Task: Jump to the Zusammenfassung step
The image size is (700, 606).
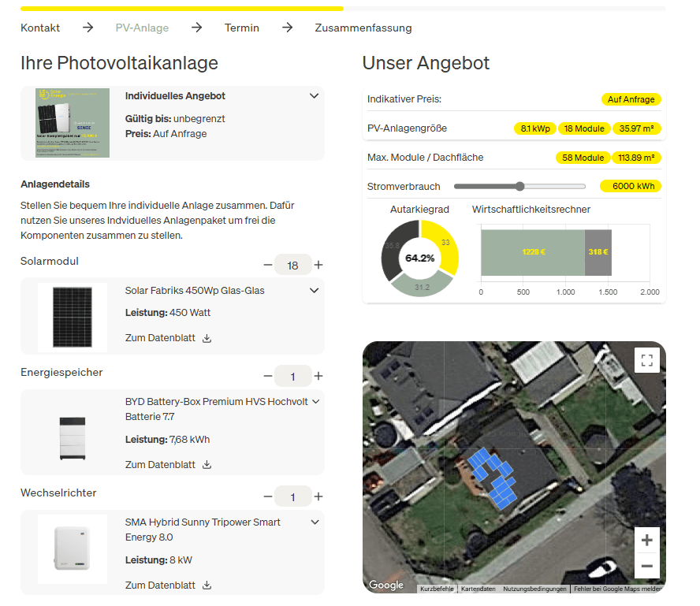Action: [363, 28]
